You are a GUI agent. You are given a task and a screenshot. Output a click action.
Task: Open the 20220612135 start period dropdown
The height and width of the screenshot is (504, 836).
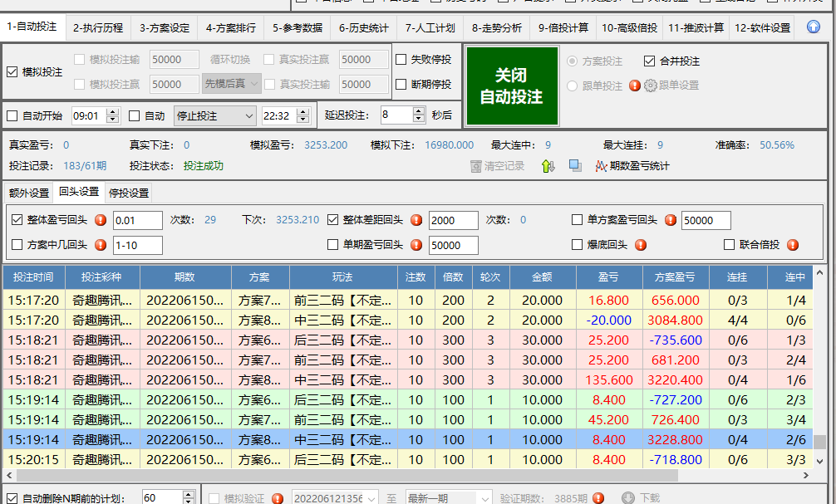335,498
